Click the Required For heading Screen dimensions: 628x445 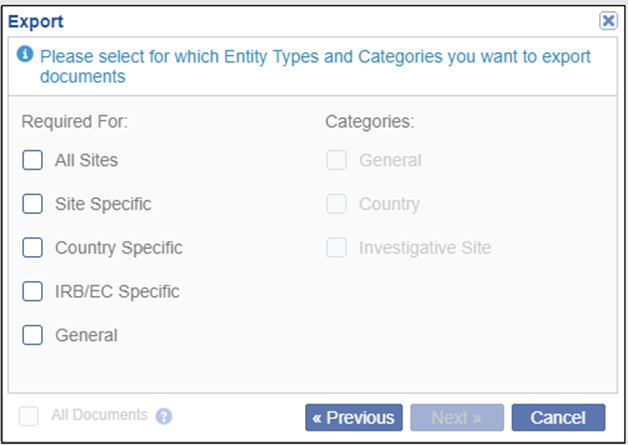click(x=75, y=122)
